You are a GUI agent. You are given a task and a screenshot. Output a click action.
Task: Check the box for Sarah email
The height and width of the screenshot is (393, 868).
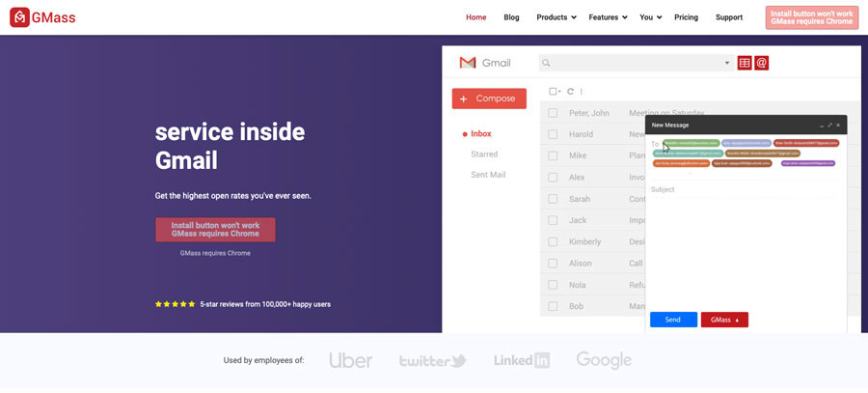[x=553, y=199]
